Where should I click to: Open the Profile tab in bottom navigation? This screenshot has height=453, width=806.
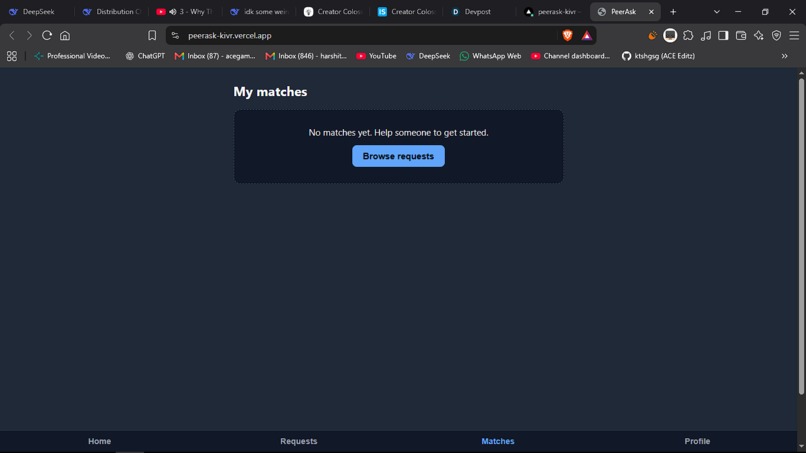click(x=697, y=441)
